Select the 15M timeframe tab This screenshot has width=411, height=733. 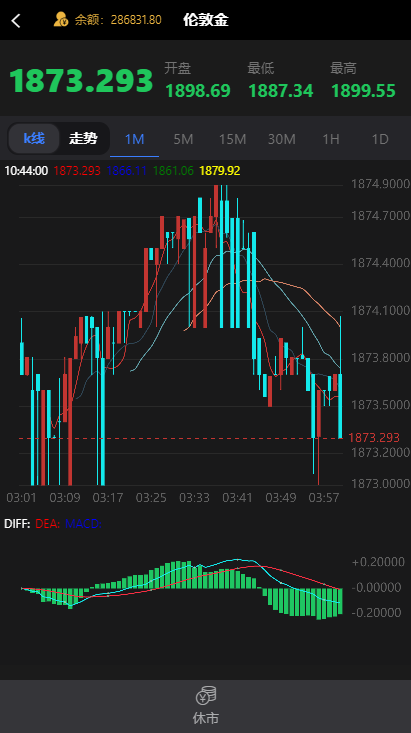[232, 139]
